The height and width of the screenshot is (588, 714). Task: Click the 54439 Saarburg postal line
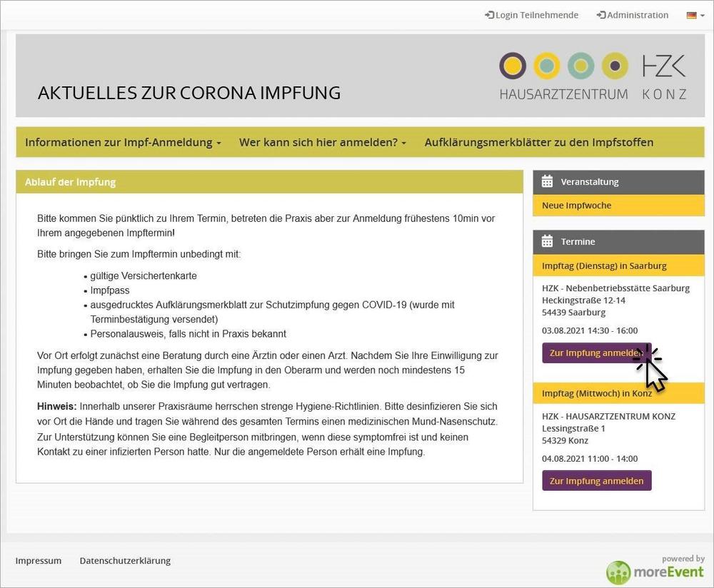point(573,313)
